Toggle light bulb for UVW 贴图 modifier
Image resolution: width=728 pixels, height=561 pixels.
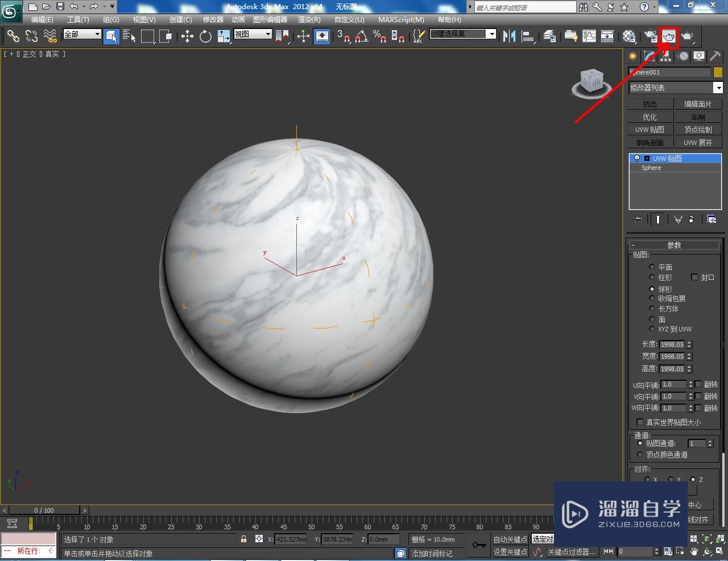(x=637, y=159)
